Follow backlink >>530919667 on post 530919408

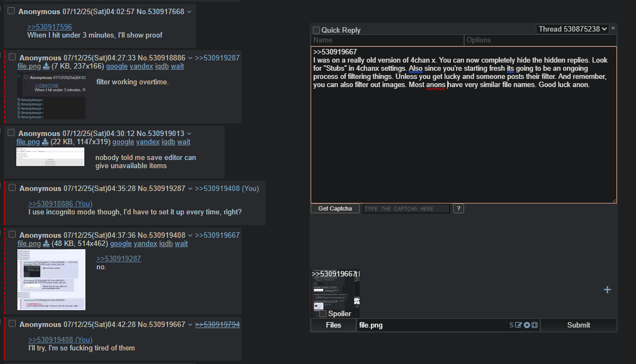[217, 235]
